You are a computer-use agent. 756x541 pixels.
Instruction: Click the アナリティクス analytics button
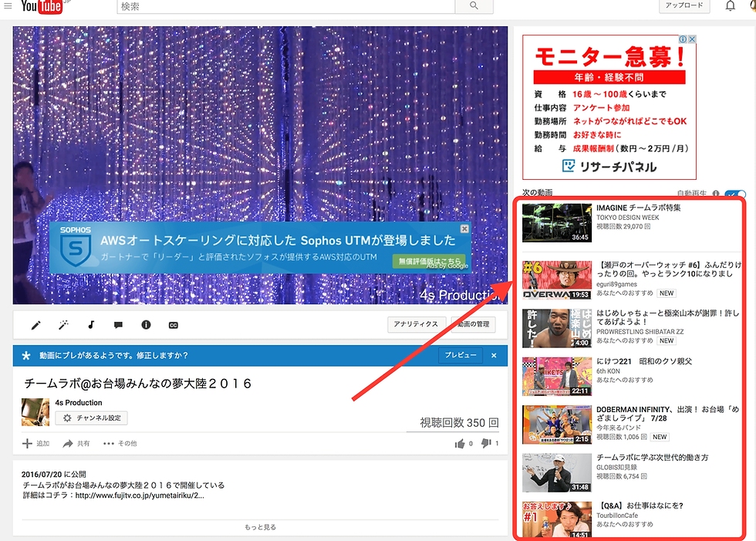416,324
